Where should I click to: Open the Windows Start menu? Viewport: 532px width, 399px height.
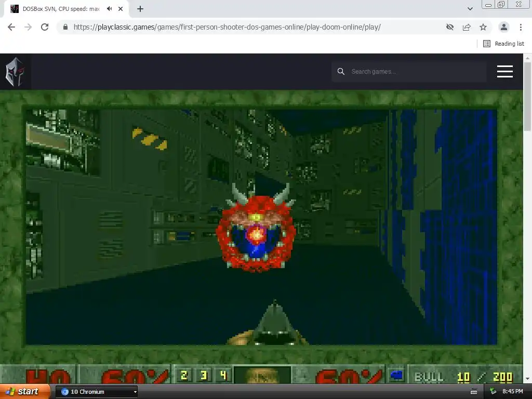(x=25, y=392)
